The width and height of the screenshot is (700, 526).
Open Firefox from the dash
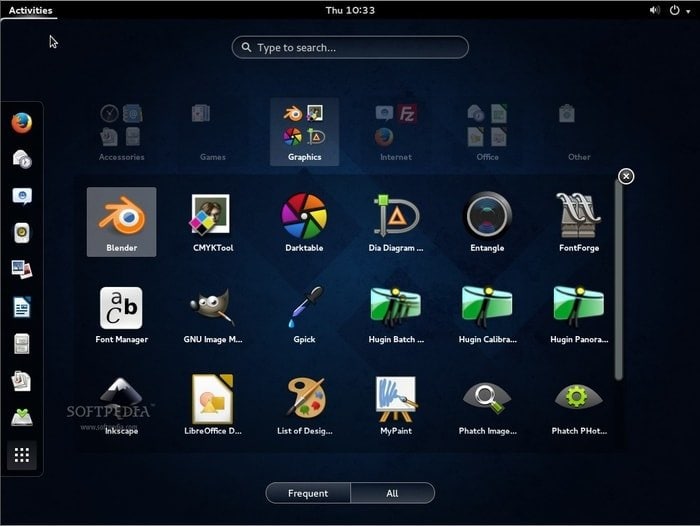tap(22, 123)
